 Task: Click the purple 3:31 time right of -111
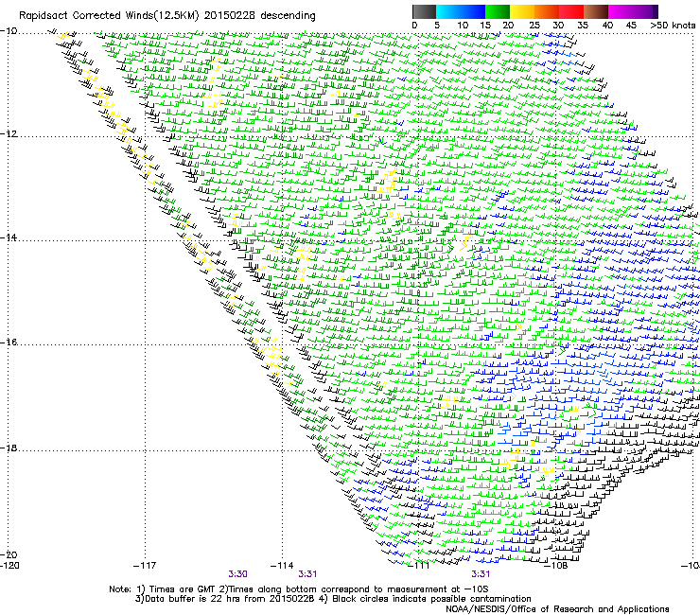point(481,574)
